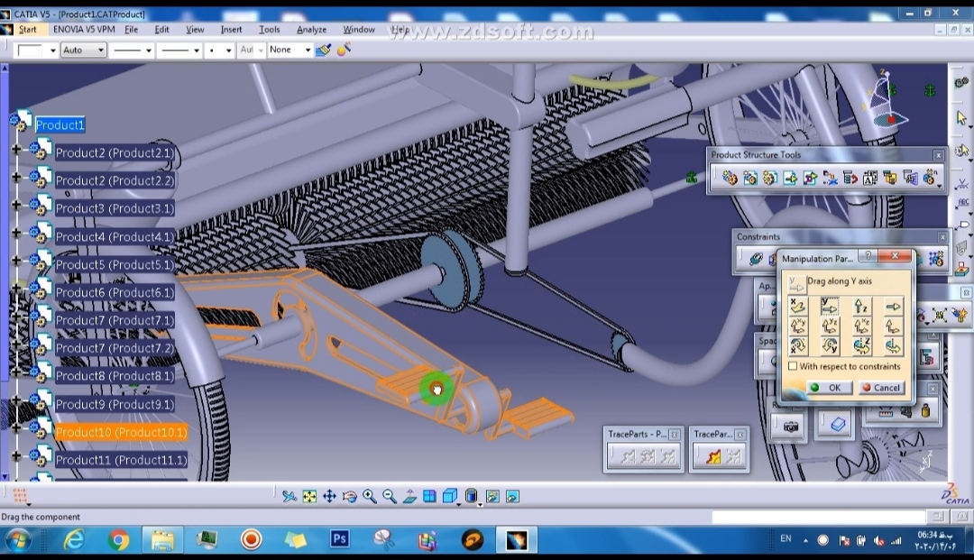Image resolution: width=974 pixels, height=560 pixels.
Task: Click Windows Start orb
Action: pos(17,540)
